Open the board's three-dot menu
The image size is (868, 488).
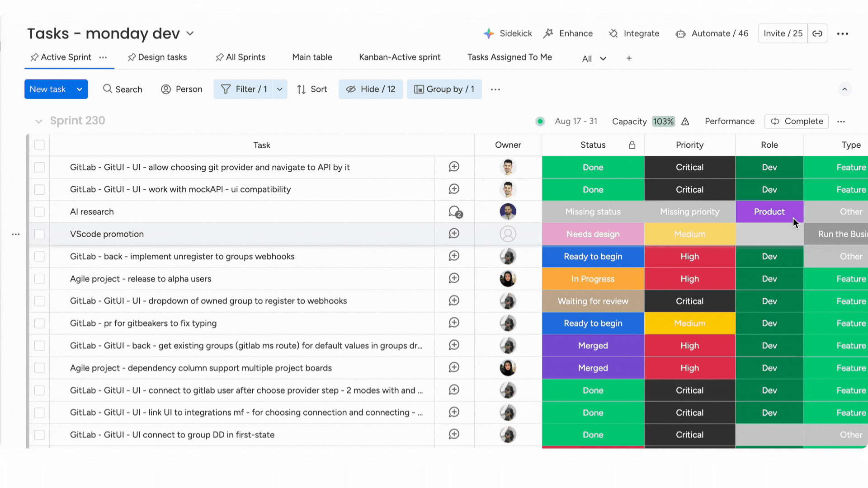click(x=843, y=33)
